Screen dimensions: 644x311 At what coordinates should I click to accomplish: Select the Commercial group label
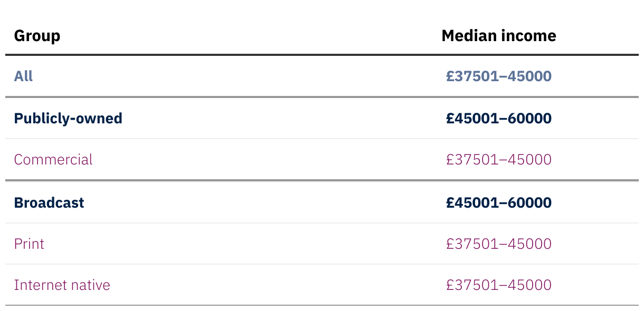(53, 160)
